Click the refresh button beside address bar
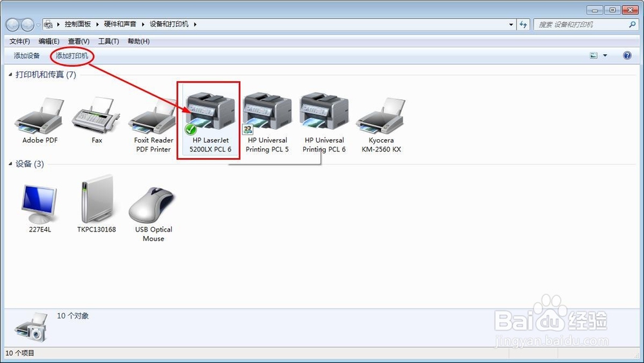Viewport: 644px width, 363px height. coord(523,25)
